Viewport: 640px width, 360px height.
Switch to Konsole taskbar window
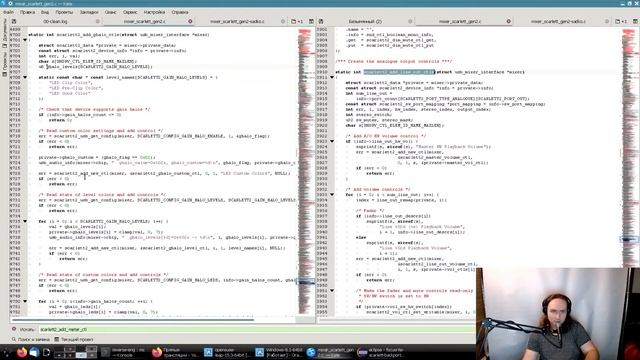(124, 352)
